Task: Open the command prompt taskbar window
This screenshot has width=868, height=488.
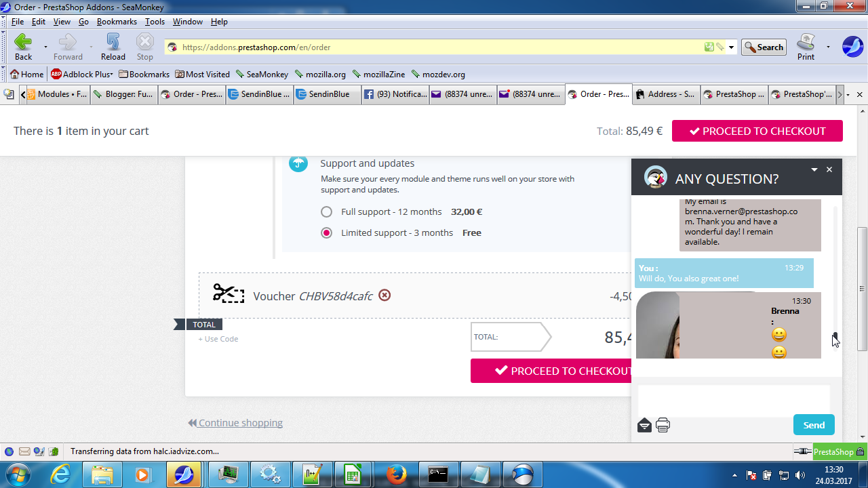Action: click(437, 474)
